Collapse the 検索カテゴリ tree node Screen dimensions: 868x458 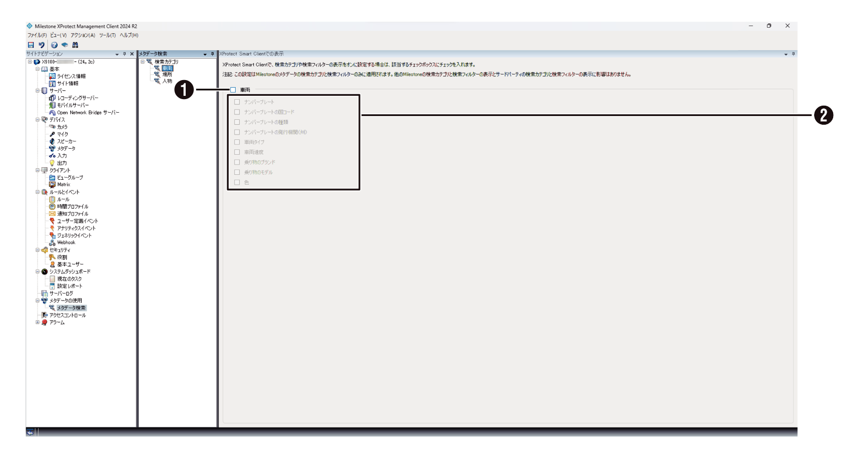143,62
